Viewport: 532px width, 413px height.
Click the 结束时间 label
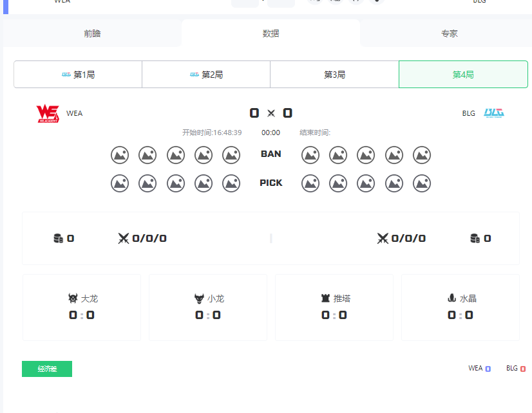click(x=315, y=133)
